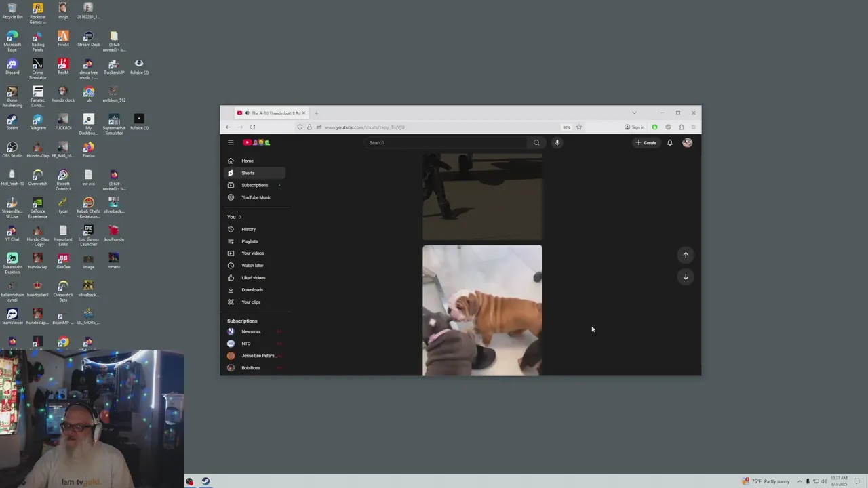Open Your clips in sidebar
The width and height of the screenshot is (868, 488).
pos(254,302)
